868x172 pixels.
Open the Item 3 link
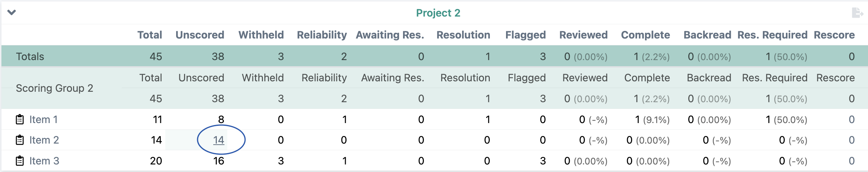44,161
